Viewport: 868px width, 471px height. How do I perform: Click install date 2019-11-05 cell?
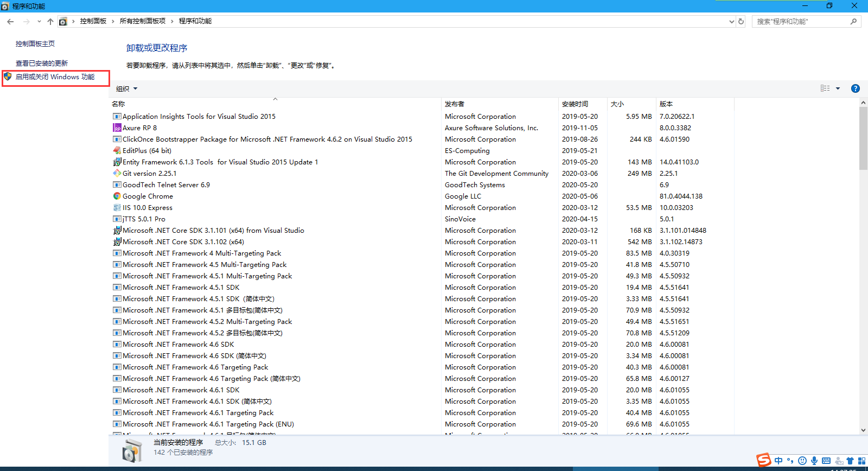[580, 128]
